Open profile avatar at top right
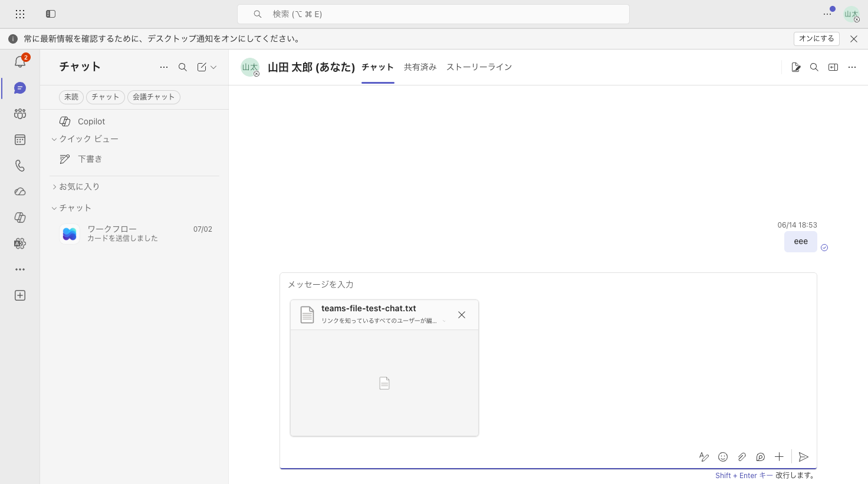Image resolution: width=868 pixels, height=484 pixels. coord(851,14)
